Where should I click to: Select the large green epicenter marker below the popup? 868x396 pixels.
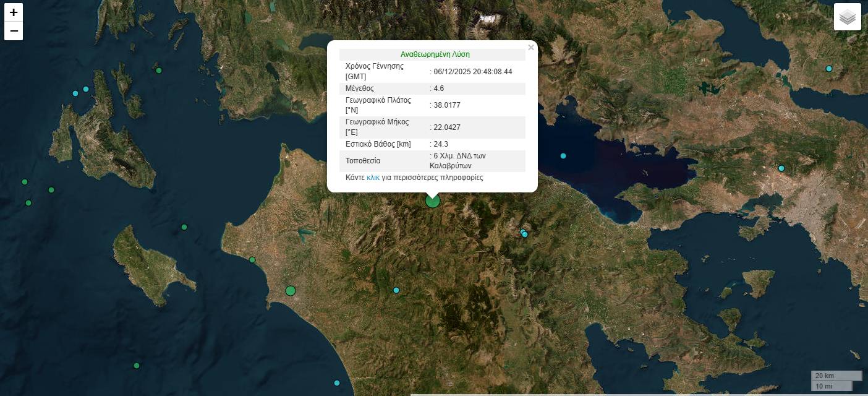pos(432,200)
